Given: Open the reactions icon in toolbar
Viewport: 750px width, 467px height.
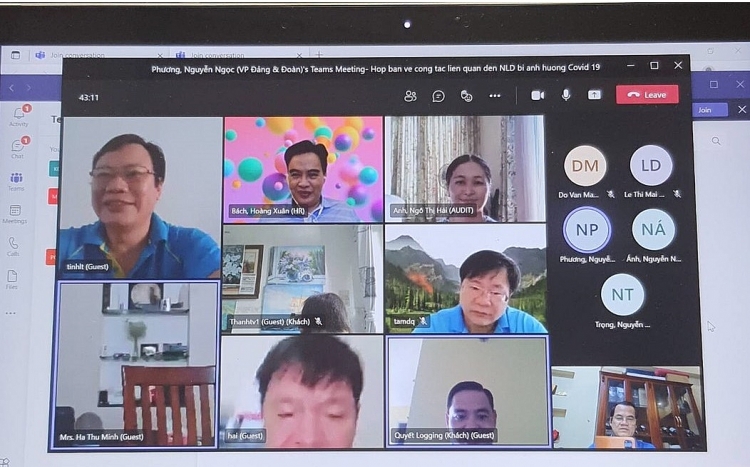Looking at the screenshot, I should click(x=466, y=95).
